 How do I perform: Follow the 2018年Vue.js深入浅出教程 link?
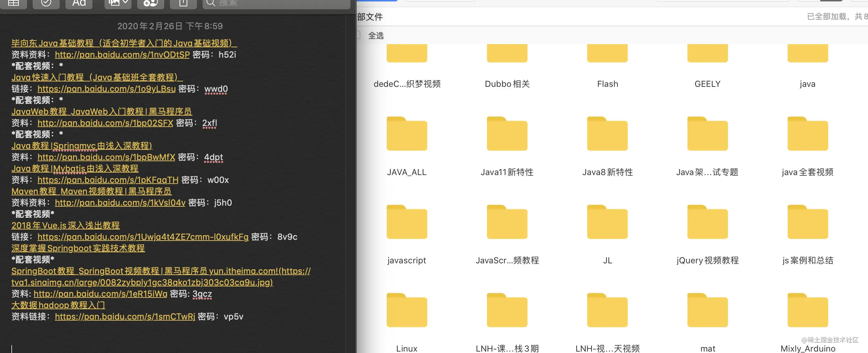click(x=65, y=225)
